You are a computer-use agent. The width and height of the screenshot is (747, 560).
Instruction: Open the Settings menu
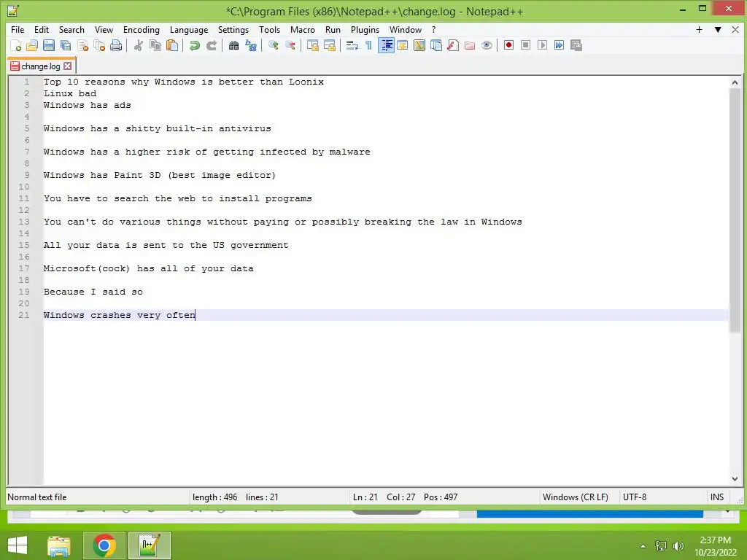click(x=233, y=29)
